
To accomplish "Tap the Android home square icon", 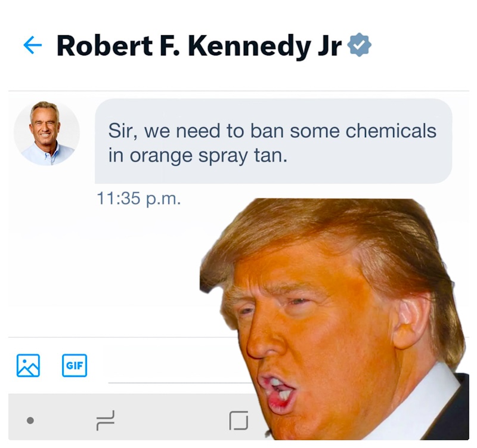I will (x=238, y=421).
